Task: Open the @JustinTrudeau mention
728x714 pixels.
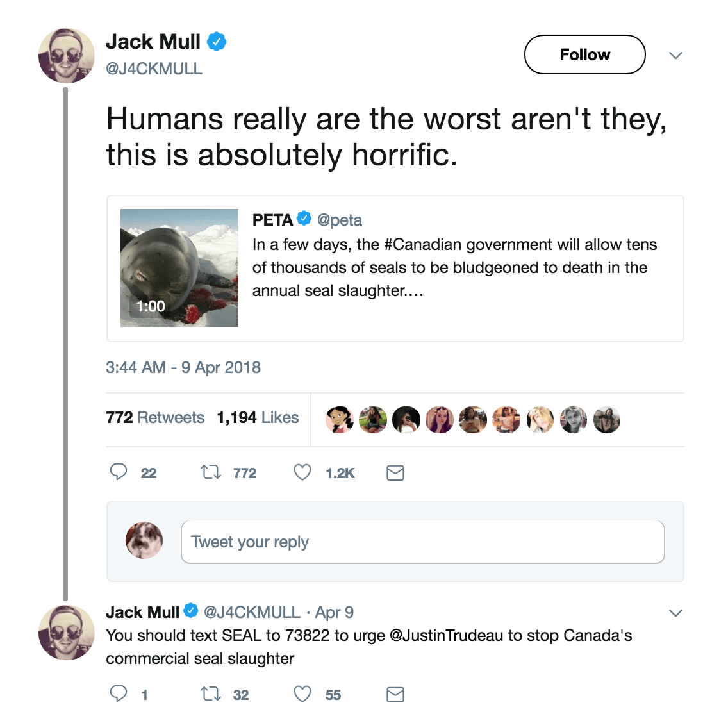Action: pos(446,635)
